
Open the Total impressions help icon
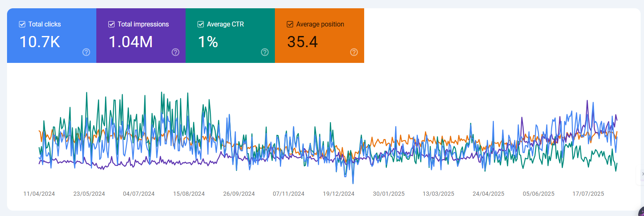(176, 52)
